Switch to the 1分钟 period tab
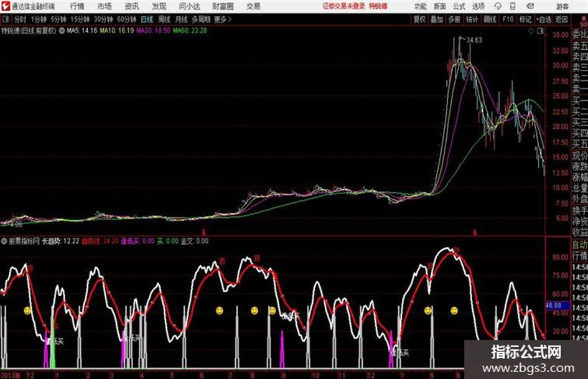The image size is (588, 379). 38,19
